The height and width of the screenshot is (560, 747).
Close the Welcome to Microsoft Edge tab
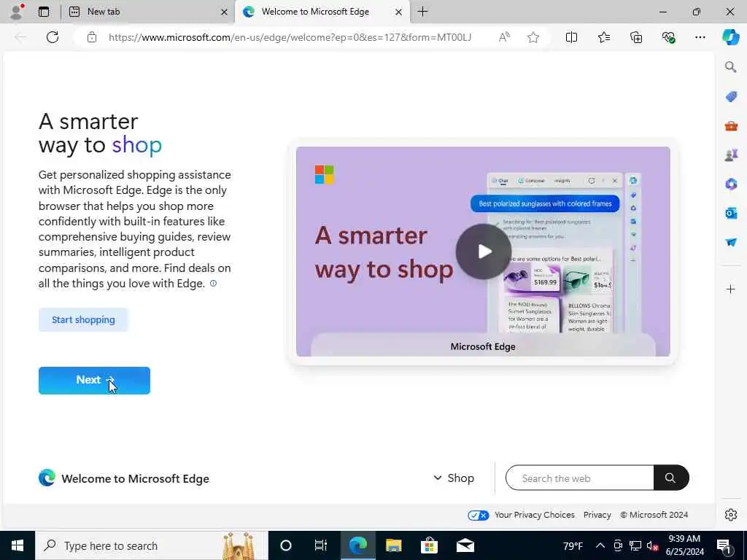tap(399, 12)
